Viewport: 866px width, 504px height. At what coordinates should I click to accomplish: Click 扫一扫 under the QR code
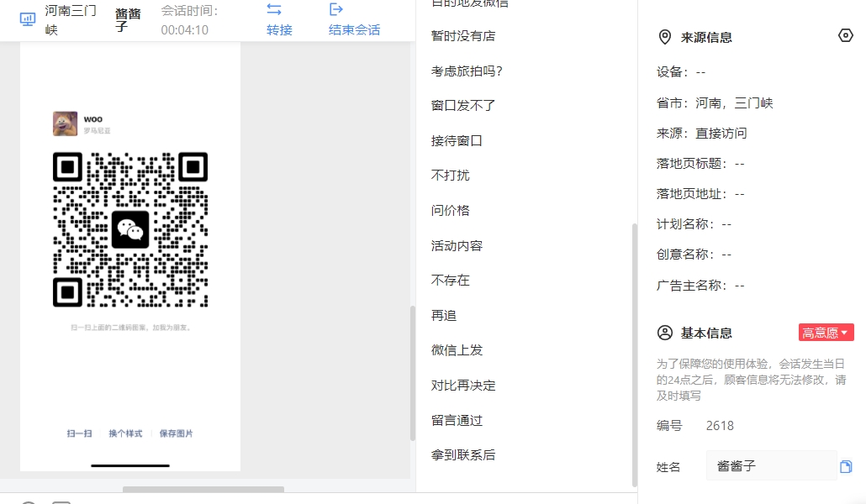tap(80, 433)
